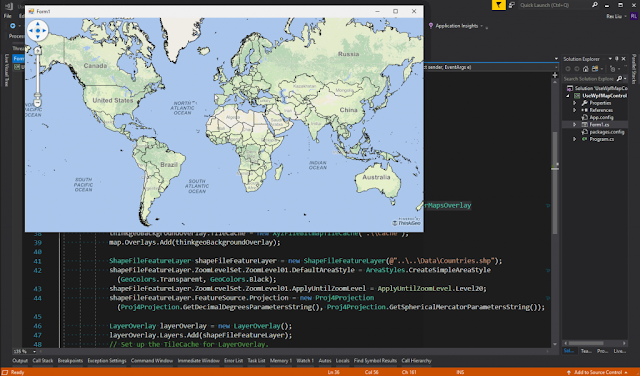Switch to the Autos tab
This screenshot has height=376, width=640.
tap(325, 361)
